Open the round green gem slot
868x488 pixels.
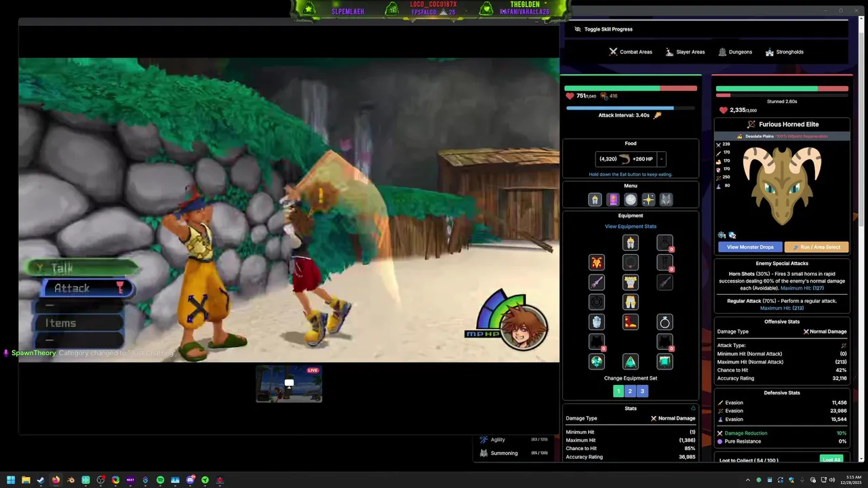point(597,362)
